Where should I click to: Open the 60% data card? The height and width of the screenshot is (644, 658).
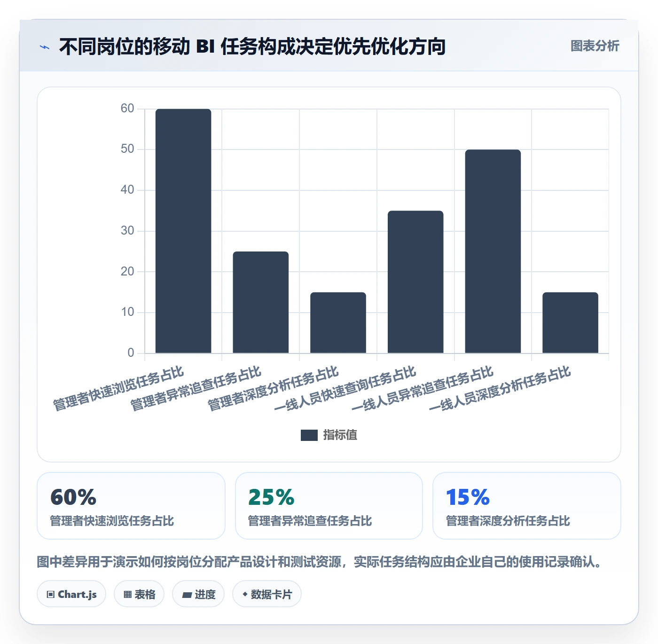tap(131, 506)
